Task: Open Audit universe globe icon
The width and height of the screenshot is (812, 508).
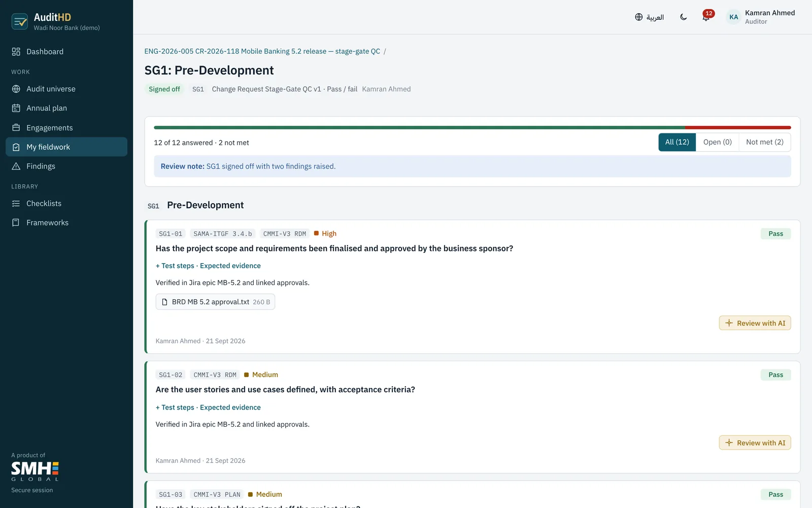Action: click(16, 89)
